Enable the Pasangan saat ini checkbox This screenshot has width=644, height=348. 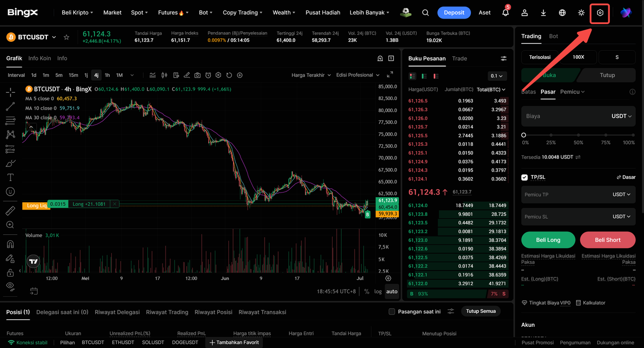click(x=392, y=312)
